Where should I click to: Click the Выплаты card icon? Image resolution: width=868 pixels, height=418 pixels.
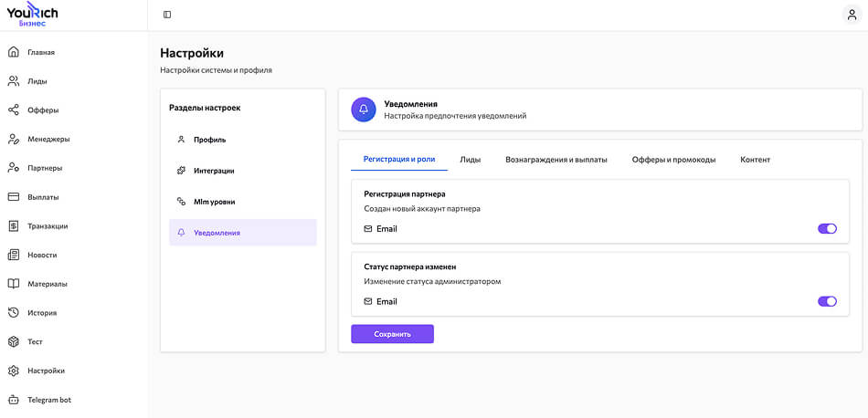pyautogui.click(x=14, y=197)
